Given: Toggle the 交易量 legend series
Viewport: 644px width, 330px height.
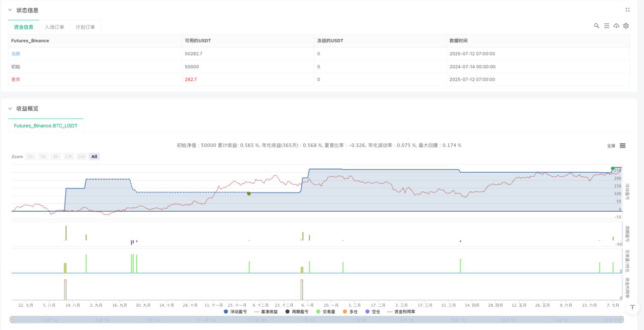Looking at the screenshot, I should 326,312.
